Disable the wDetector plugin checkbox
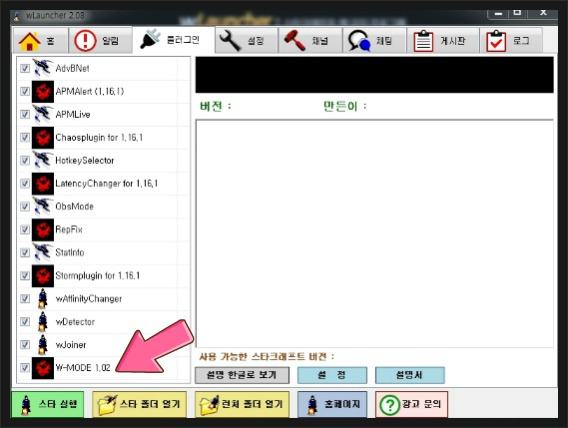Image resolution: width=568 pixels, height=428 pixels. pos(25,322)
